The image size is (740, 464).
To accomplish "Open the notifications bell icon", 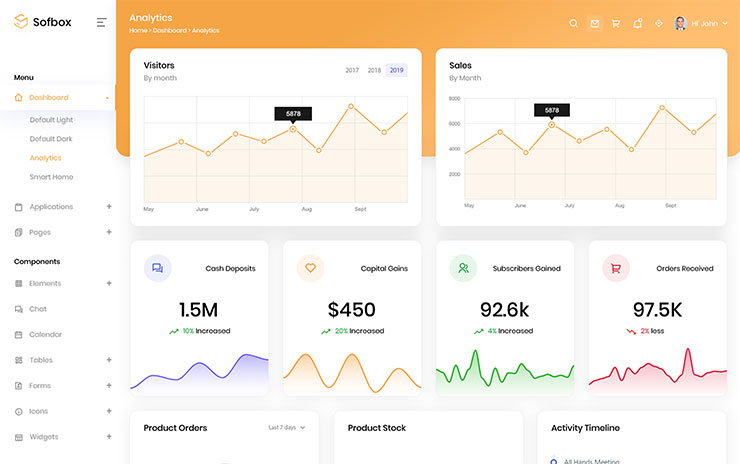I will (637, 23).
